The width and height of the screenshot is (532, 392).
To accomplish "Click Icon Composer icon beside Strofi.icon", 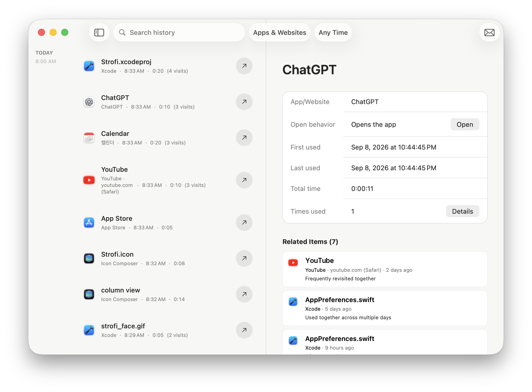I will point(89,258).
